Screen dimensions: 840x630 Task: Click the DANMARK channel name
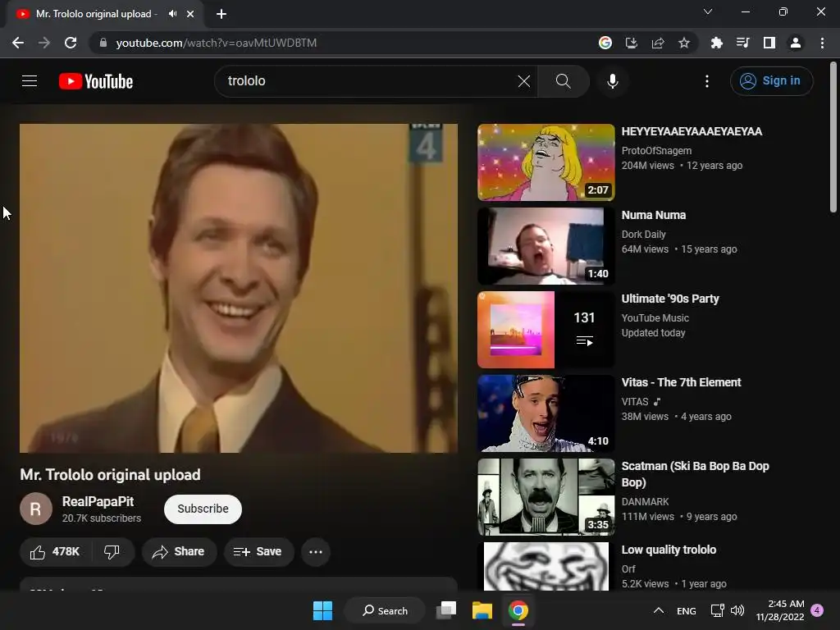(645, 502)
